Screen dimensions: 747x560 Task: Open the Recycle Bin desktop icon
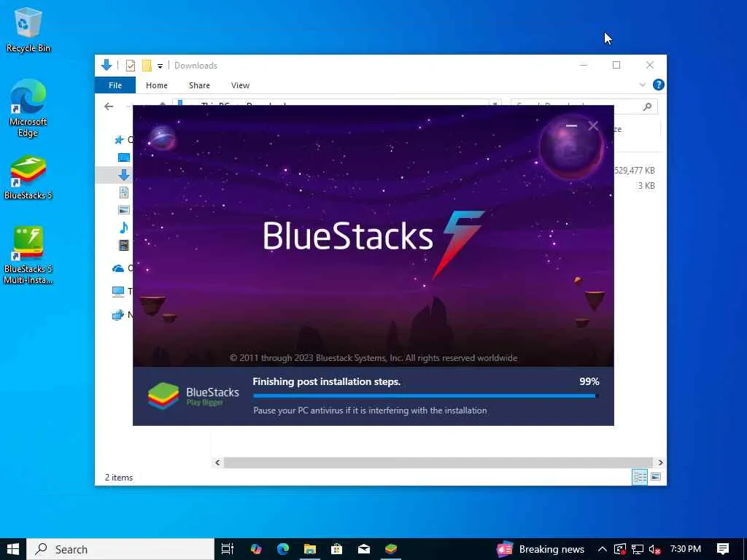tap(28, 29)
